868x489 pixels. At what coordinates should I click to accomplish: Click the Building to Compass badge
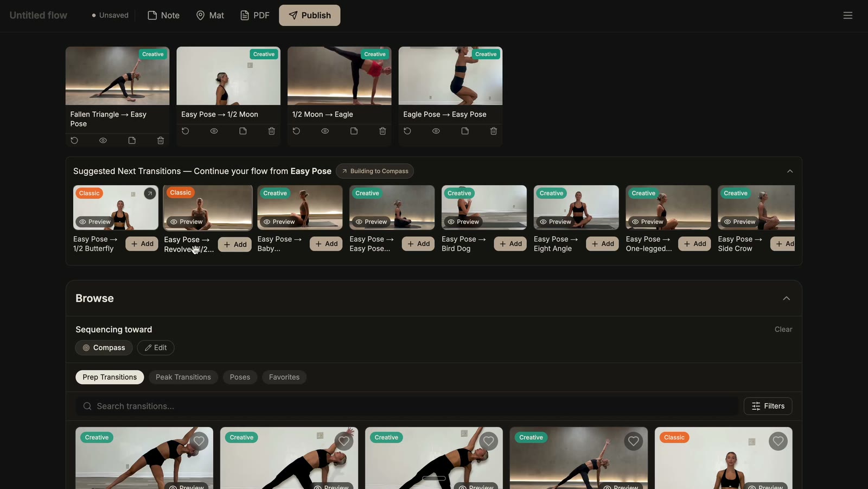pos(375,171)
